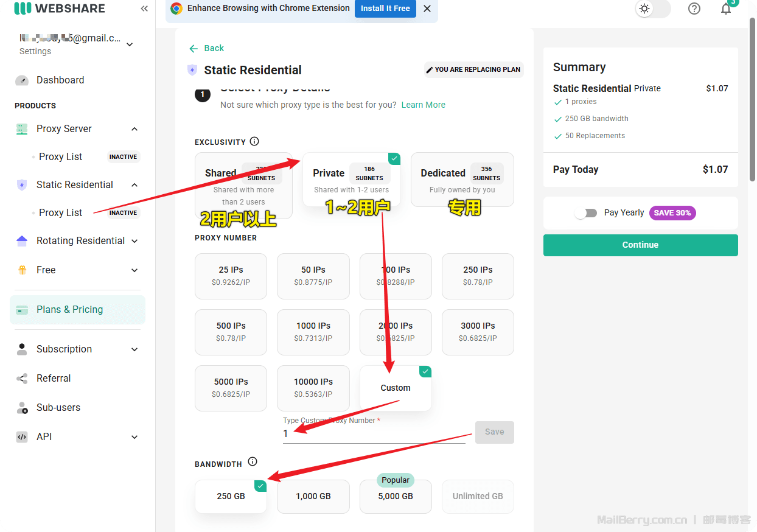Click the custom proxy number field
This screenshot has width=757, height=532.
point(373,434)
